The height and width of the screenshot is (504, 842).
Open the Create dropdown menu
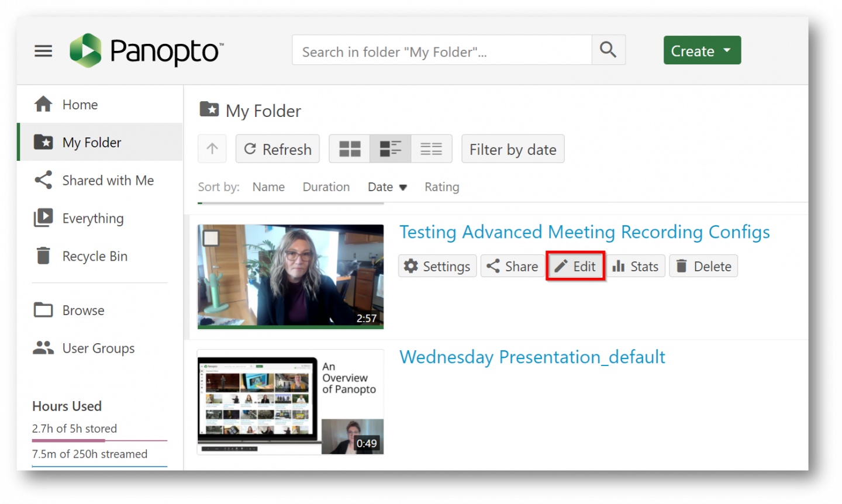coord(702,50)
